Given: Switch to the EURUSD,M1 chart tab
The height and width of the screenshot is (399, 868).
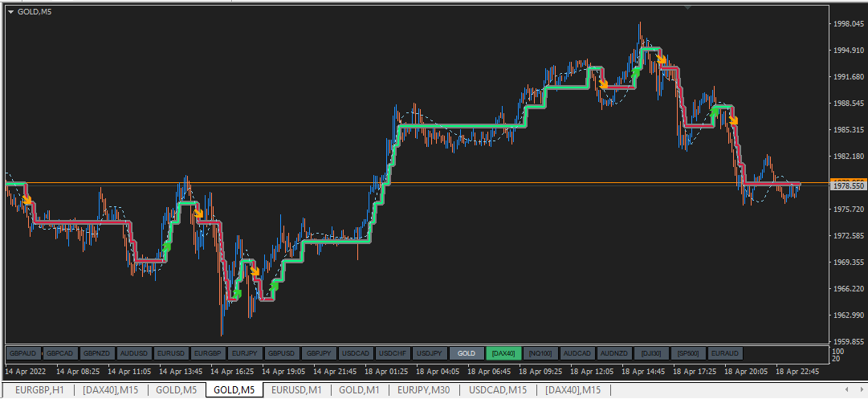Looking at the screenshot, I should click(297, 390).
